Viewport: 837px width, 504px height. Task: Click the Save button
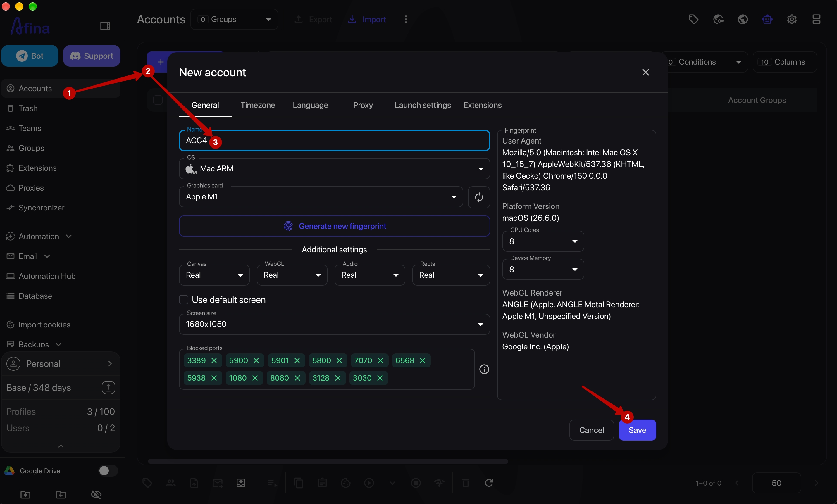click(x=637, y=430)
